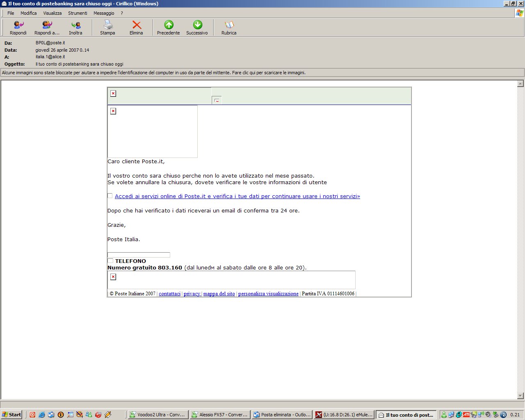
Task: Click the large blocked logo image placeholder
Action: point(153,131)
